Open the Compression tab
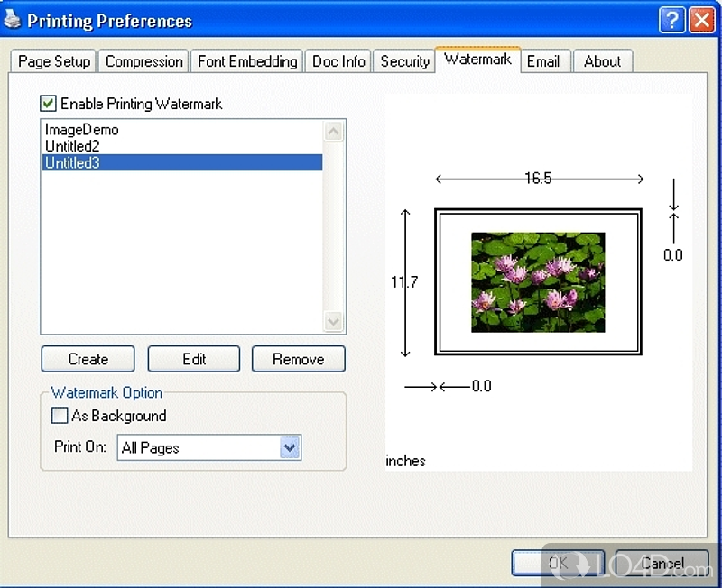722x588 pixels. point(143,61)
